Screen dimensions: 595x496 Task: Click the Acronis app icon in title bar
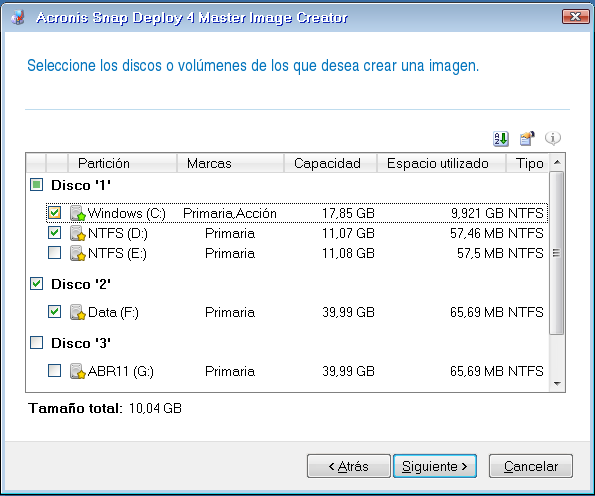point(18,17)
